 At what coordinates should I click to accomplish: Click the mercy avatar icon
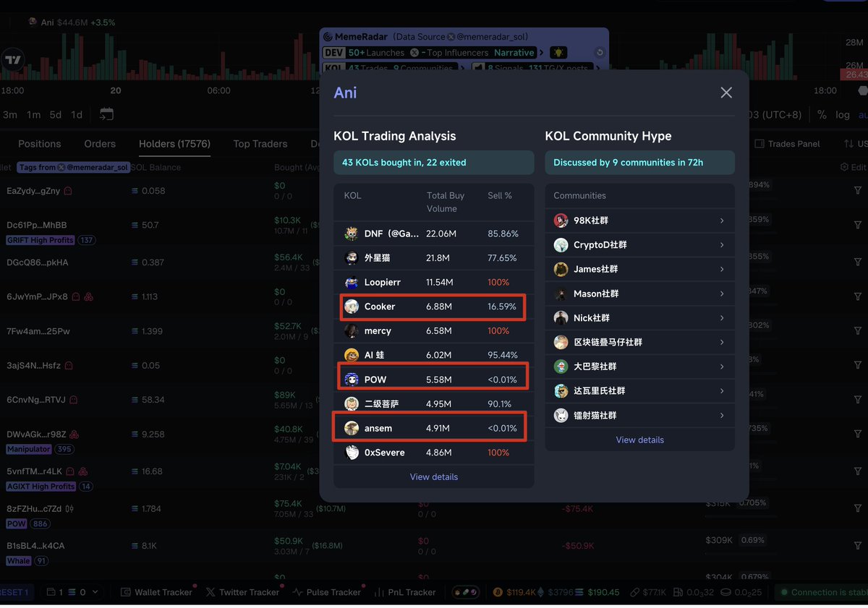[x=352, y=330]
